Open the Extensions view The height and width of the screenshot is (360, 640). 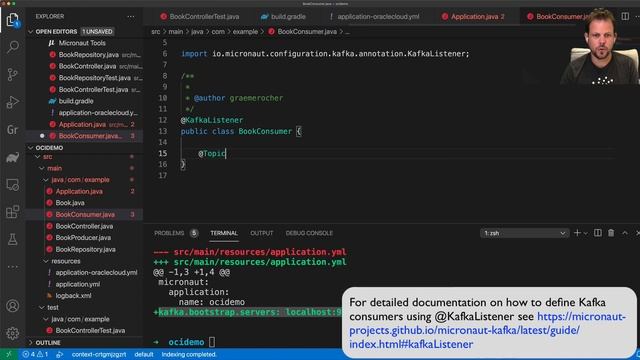pyautogui.click(x=13, y=212)
